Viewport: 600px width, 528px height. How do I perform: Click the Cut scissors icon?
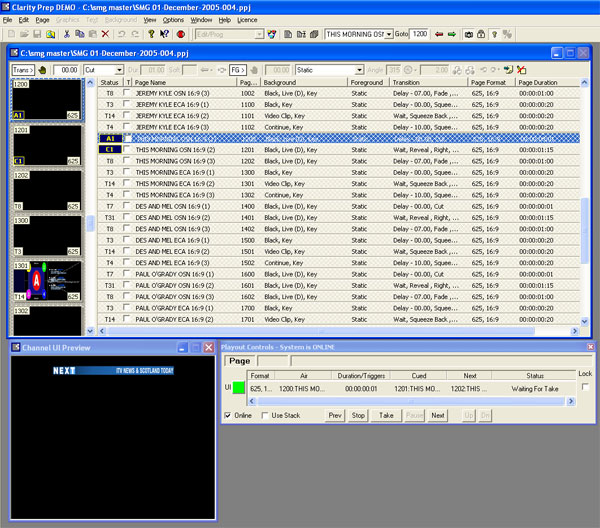67,34
